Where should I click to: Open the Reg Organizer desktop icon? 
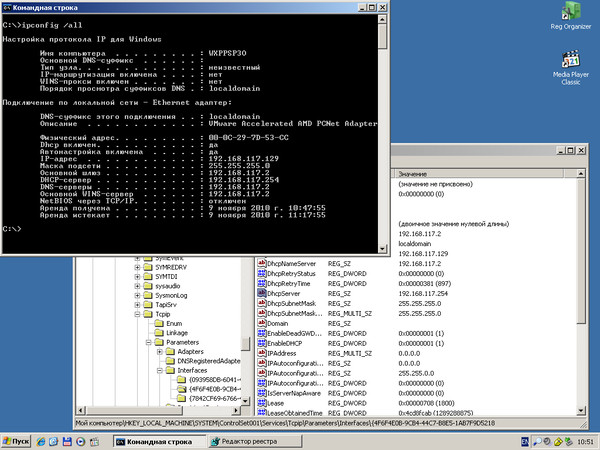571,15
